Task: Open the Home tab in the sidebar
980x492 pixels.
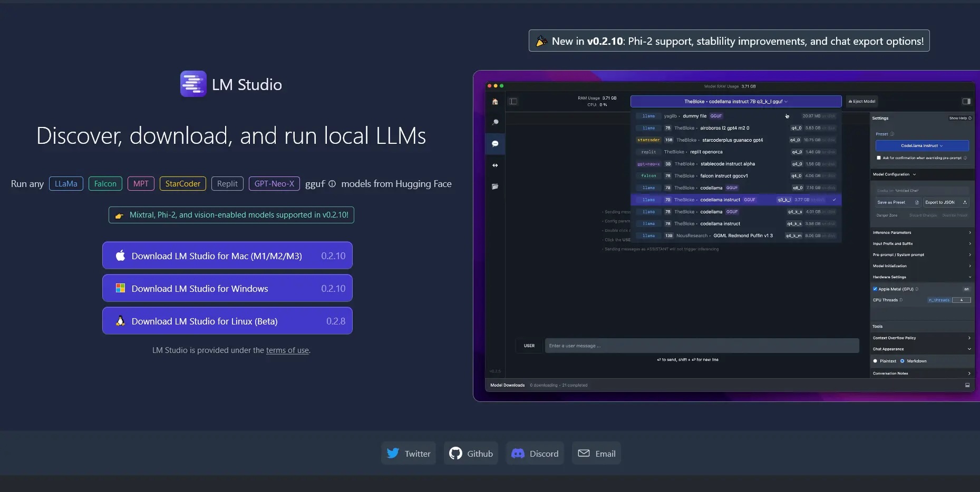Action: [495, 102]
